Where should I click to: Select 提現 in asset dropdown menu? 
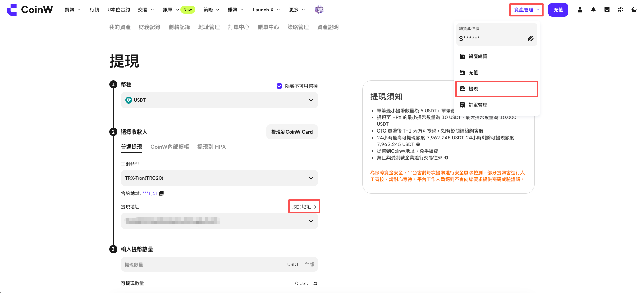click(x=497, y=89)
